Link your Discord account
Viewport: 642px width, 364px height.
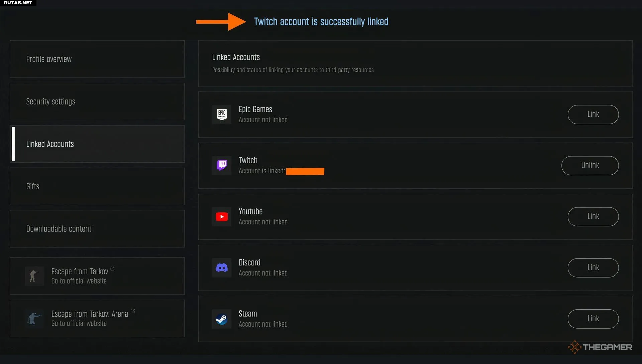pos(593,268)
